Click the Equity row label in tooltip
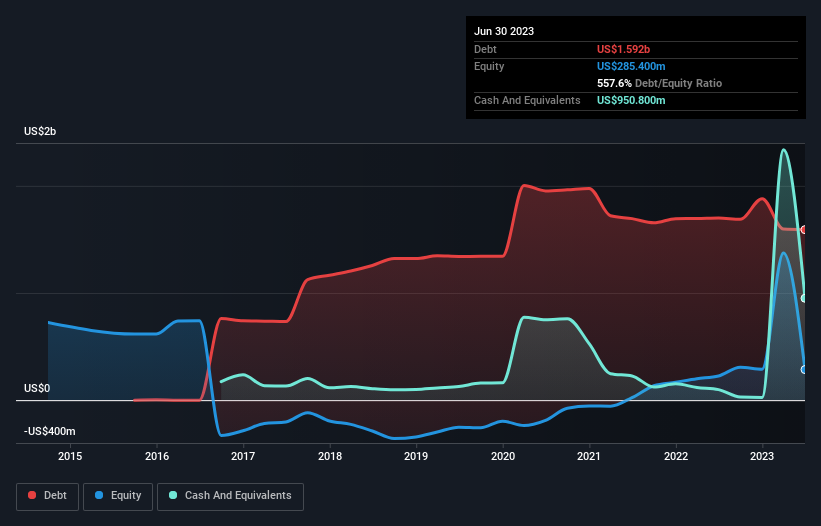821x526 pixels. 489,66
